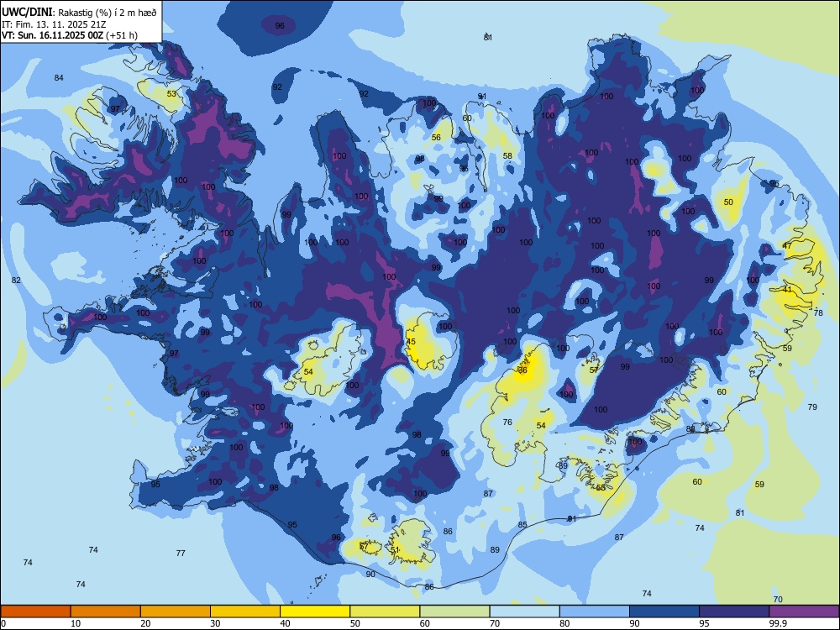
Task: Click the map value '70' in the bottom corner
Action: 778,600
